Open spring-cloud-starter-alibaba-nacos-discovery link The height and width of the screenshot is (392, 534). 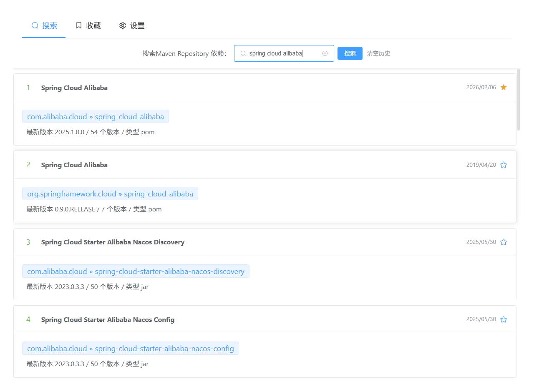pos(136,271)
